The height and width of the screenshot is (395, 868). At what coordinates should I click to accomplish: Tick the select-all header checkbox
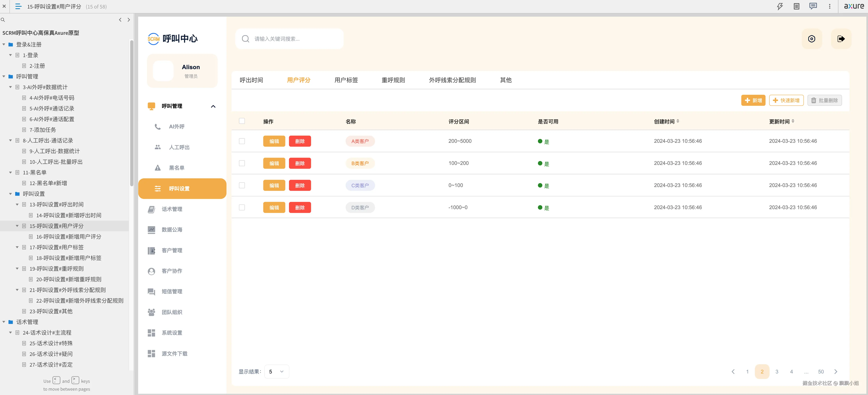[x=242, y=121]
